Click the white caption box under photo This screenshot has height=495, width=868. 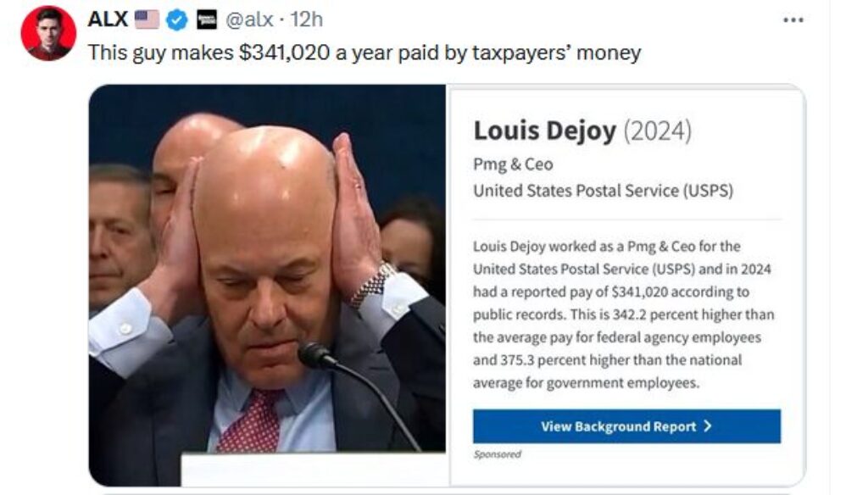coord(314,470)
